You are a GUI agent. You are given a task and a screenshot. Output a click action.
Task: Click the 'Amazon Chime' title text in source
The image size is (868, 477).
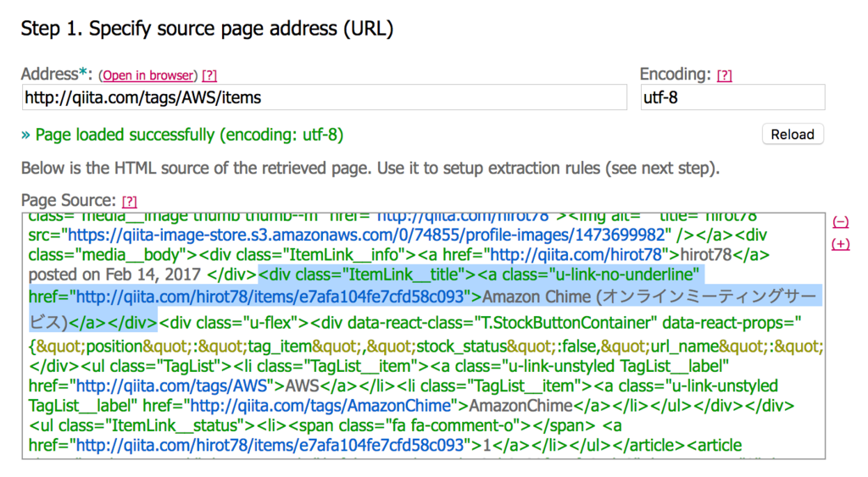point(537,297)
